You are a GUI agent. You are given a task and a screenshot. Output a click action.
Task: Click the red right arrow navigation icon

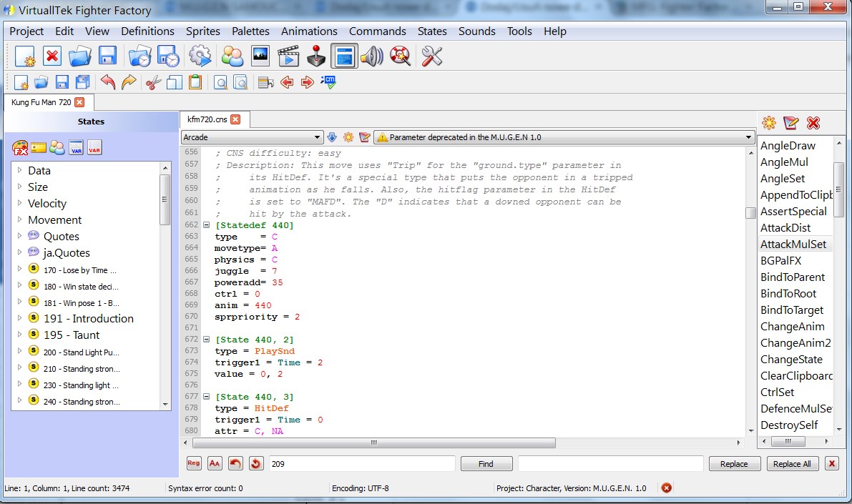pos(308,82)
